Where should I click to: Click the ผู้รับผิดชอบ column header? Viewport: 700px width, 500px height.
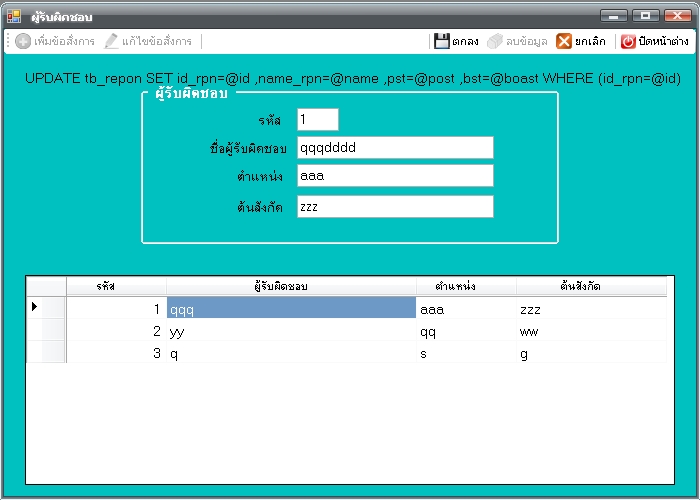point(292,286)
